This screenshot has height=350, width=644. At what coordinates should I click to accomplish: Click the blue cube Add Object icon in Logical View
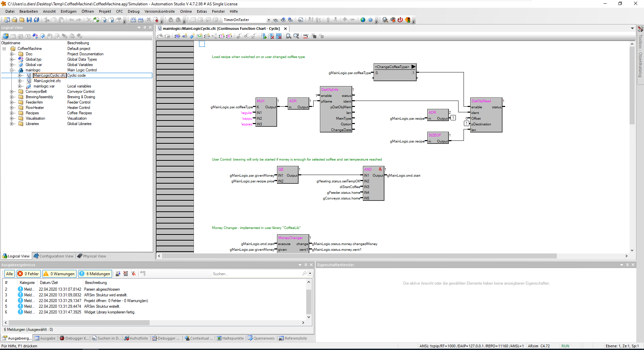coord(6,36)
